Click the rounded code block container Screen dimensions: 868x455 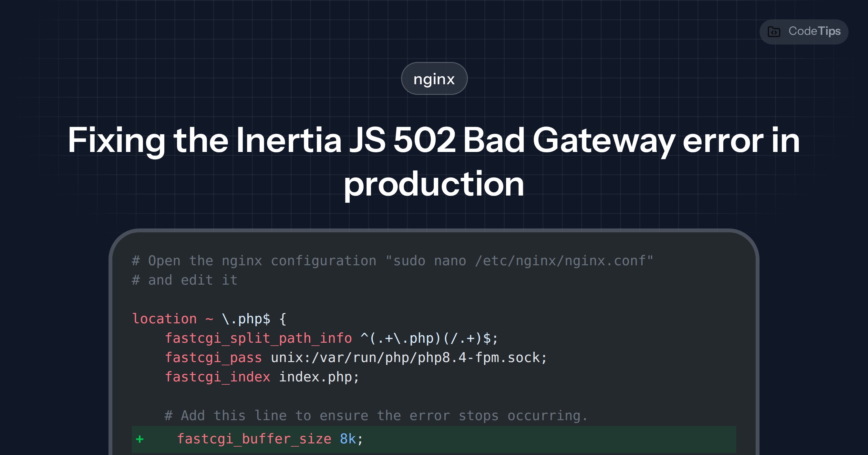coord(640,303)
